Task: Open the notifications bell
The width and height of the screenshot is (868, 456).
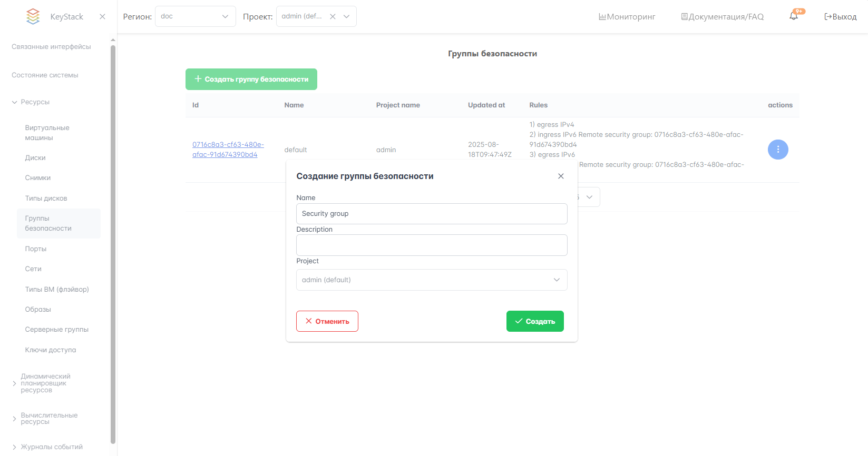Action: pos(794,16)
